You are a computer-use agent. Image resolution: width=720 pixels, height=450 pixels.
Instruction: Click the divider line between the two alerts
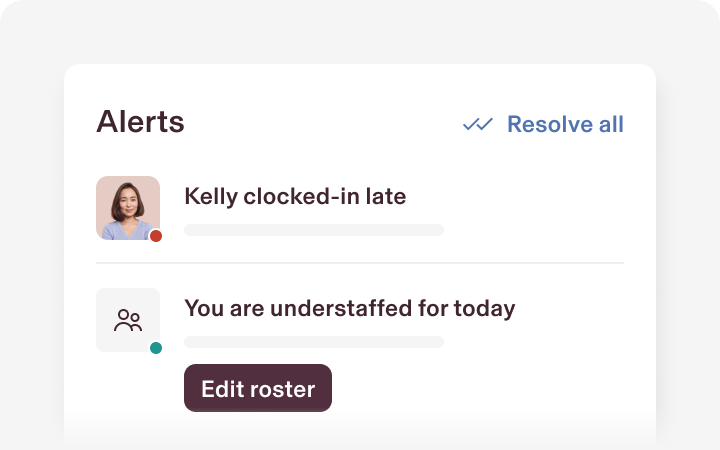[360, 263]
